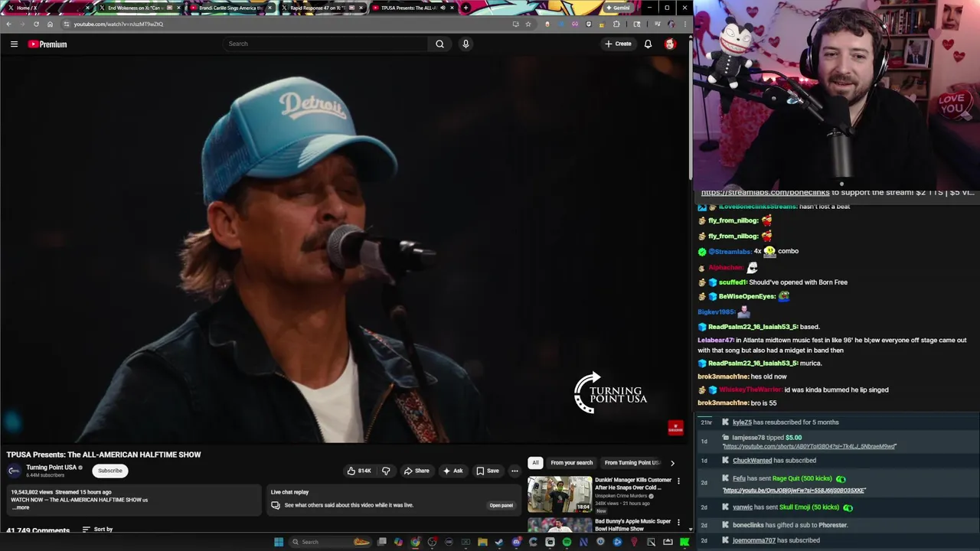Viewport: 980px width, 551px height.
Task: Share the video using the Share button
Action: tap(416, 471)
